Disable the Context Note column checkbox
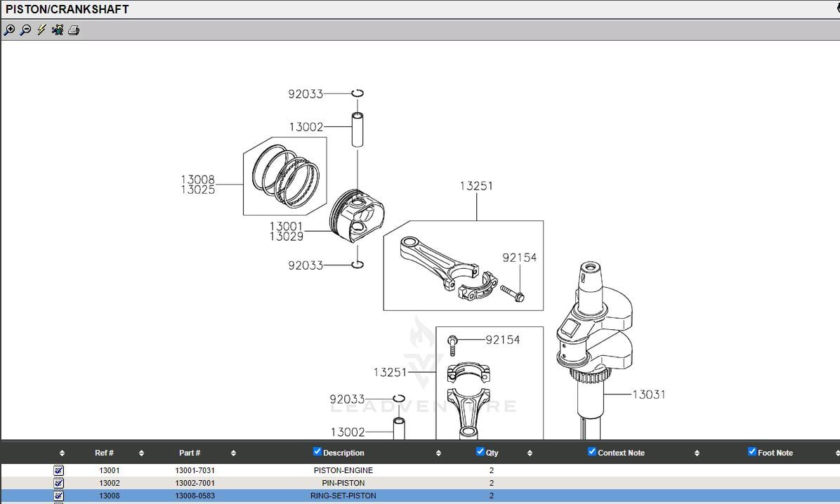 tap(592, 451)
